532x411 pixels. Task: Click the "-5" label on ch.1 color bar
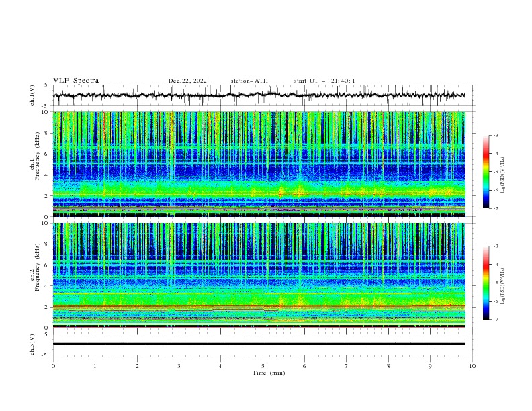[x=495, y=172]
